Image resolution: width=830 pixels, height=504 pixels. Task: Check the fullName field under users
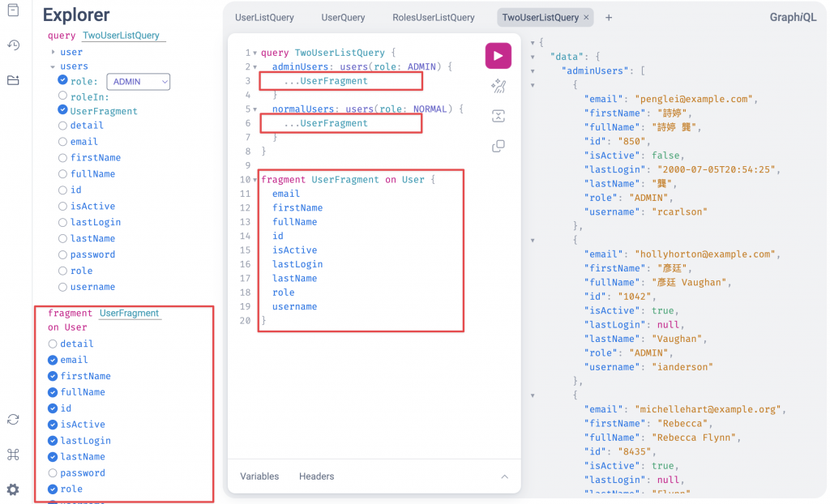click(62, 174)
